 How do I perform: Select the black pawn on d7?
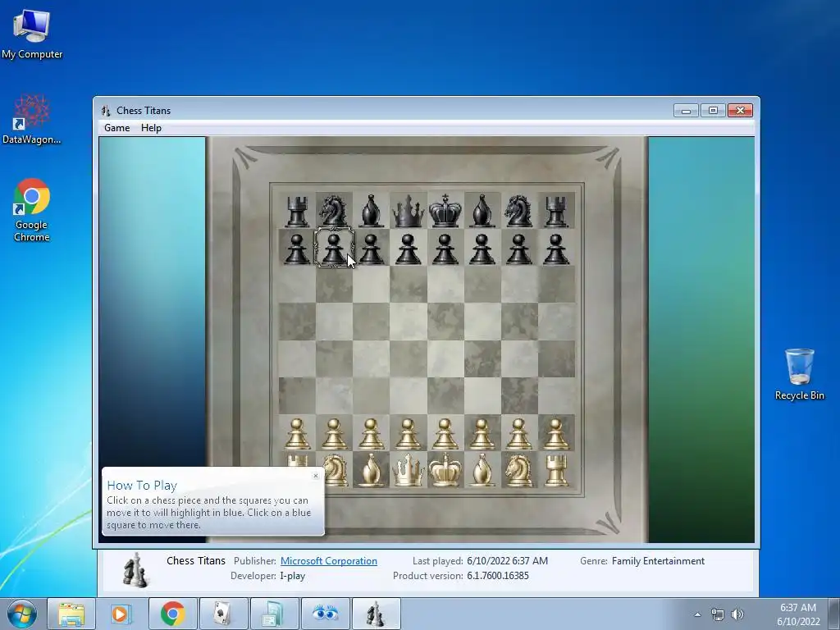pyautogui.click(x=408, y=249)
